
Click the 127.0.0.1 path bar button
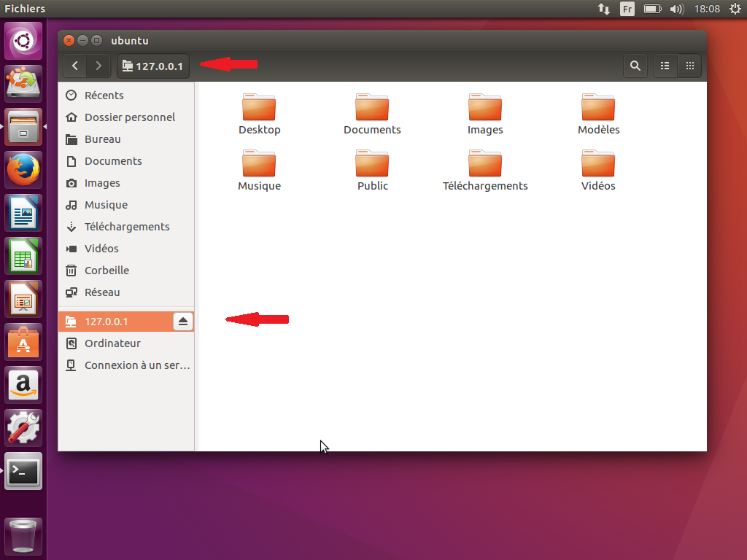[x=152, y=66]
